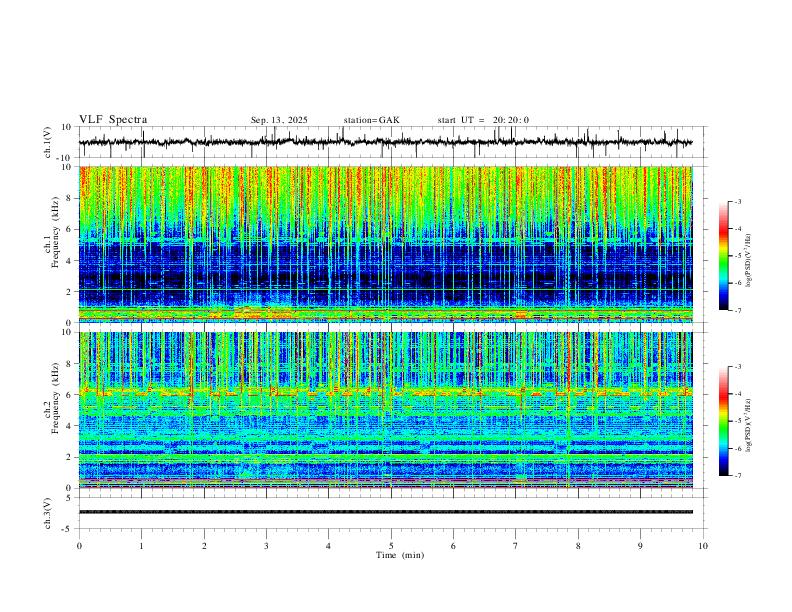The image size is (792, 612).
Task: Click inside the ch.1 spectrogram panel
Action: pos(385,244)
